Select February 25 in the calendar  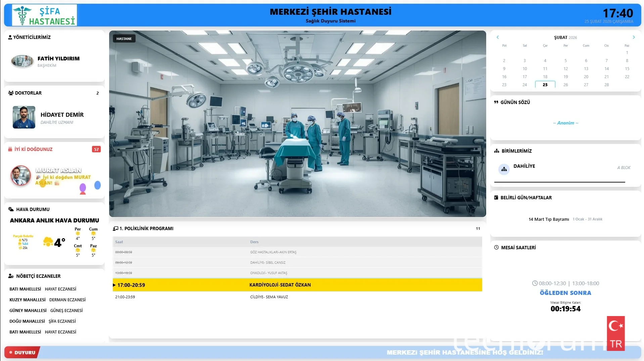545,85
